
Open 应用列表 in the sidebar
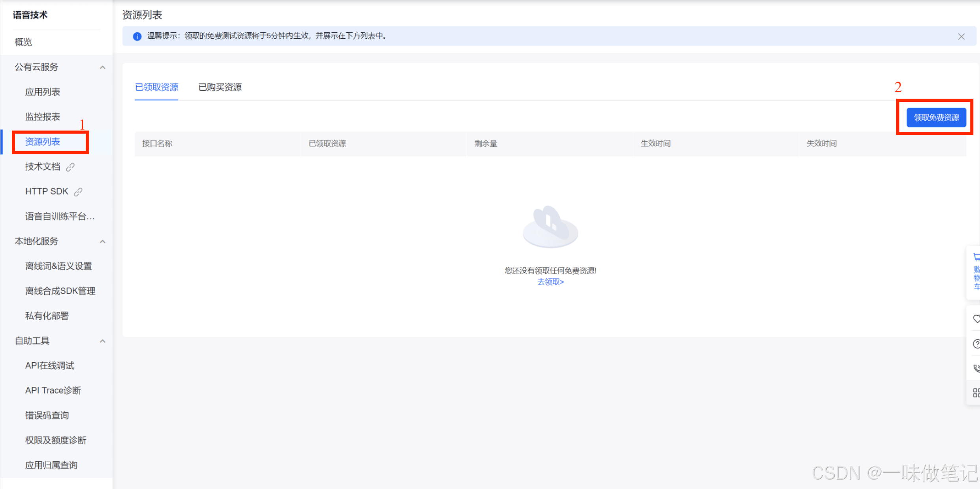[x=43, y=92]
